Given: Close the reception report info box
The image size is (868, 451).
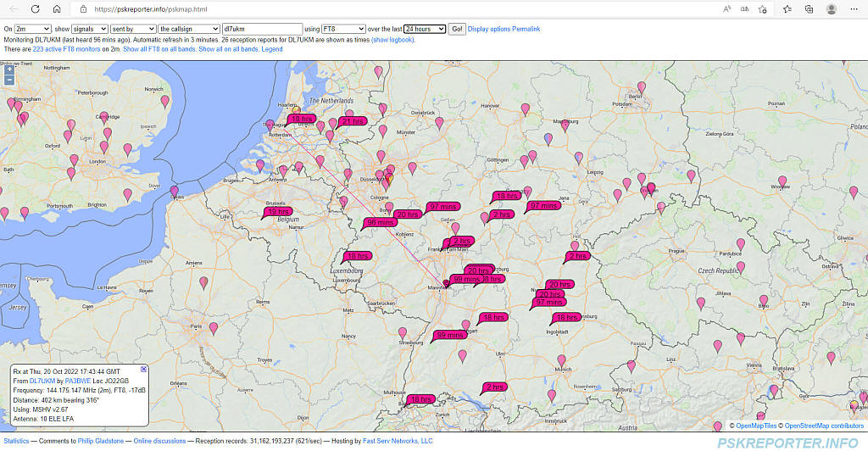Looking at the screenshot, I should [143, 369].
